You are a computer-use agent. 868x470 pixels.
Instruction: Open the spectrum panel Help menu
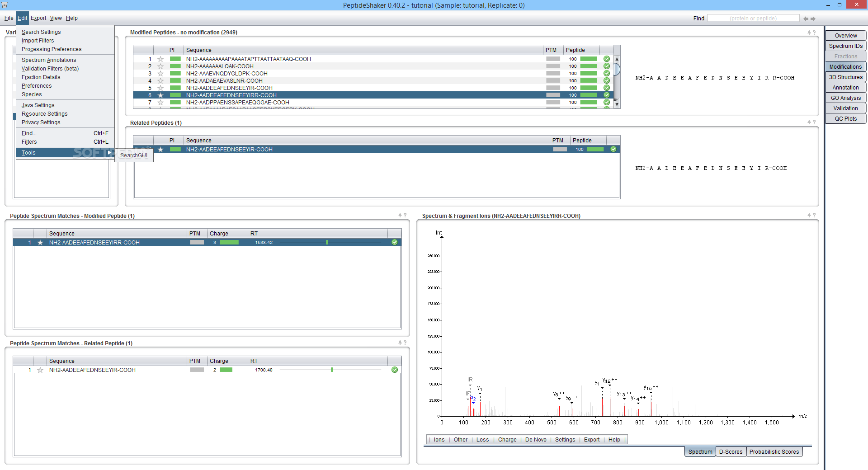614,440
